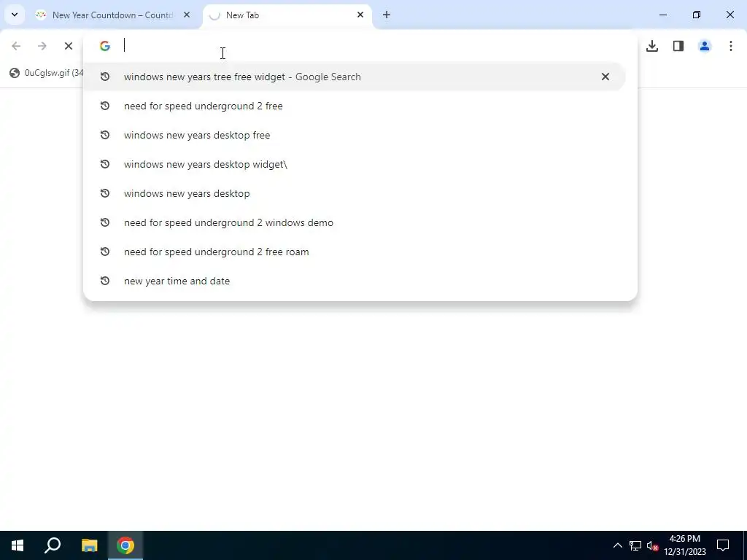The width and height of the screenshot is (747, 560).
Task: Select 'windows new years tree free widget' suggestion
Action: [354, 77]
